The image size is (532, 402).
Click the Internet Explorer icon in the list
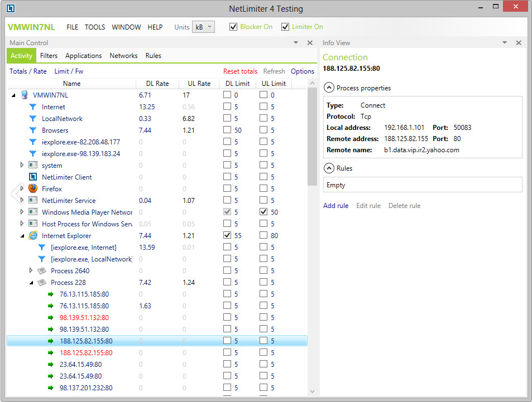tap(33, 235)
